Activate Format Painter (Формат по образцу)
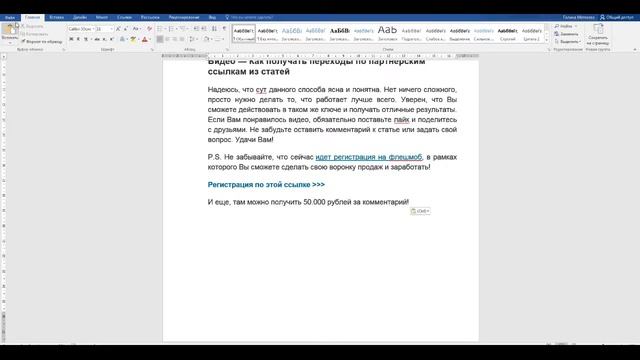This screenshot has height=360, width=640. click(42, 41)
